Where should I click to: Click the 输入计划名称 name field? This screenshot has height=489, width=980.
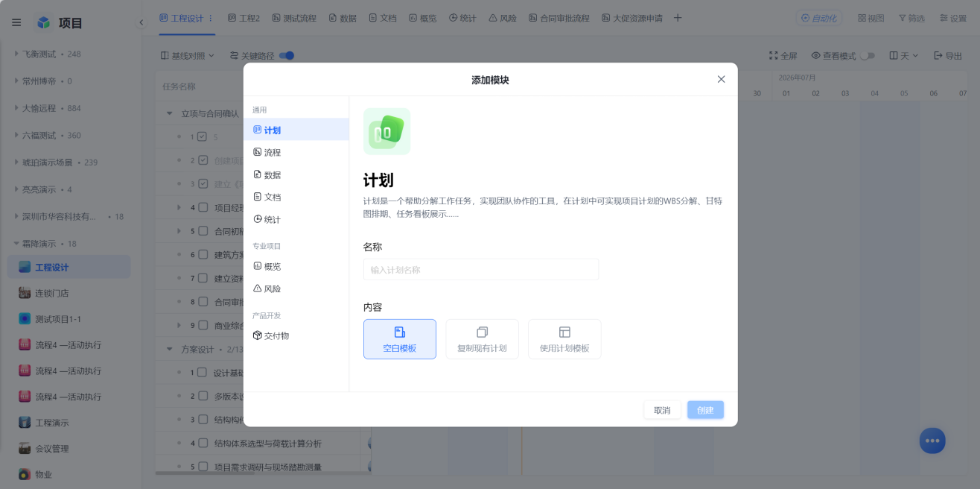tap(481, 269)
